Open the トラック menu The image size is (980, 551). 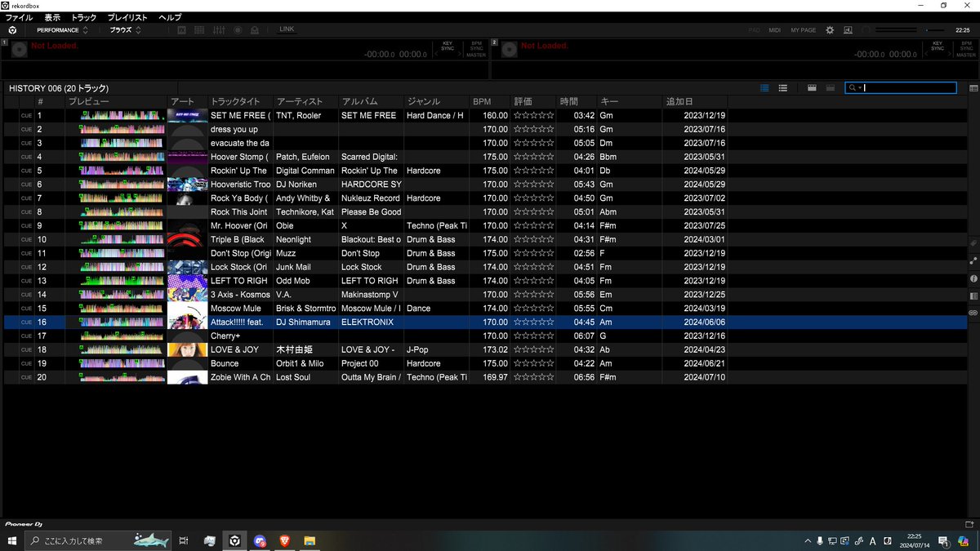click(x=83, y=17)
